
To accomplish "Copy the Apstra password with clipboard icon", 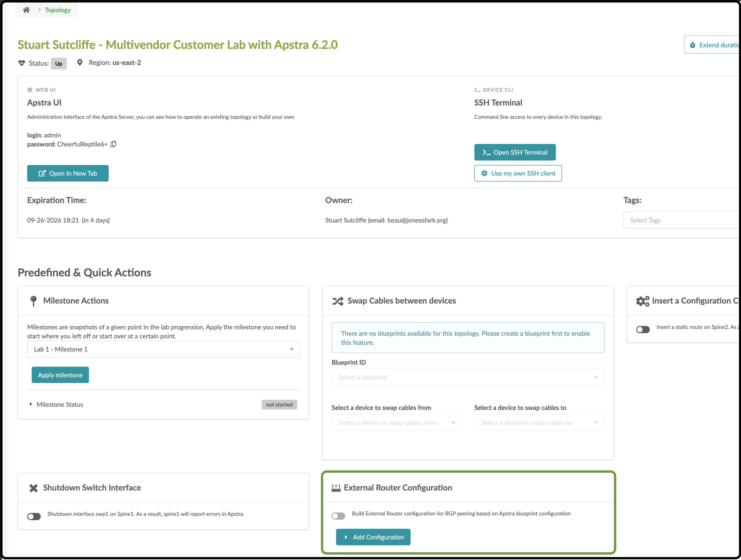I will [x=114, y=144].
